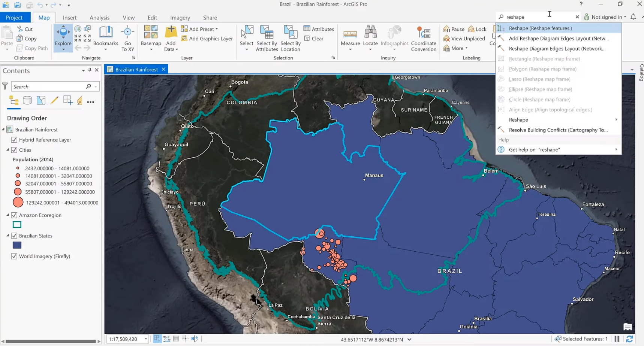
Task: Open Select By Location
Action: point(291,38)
